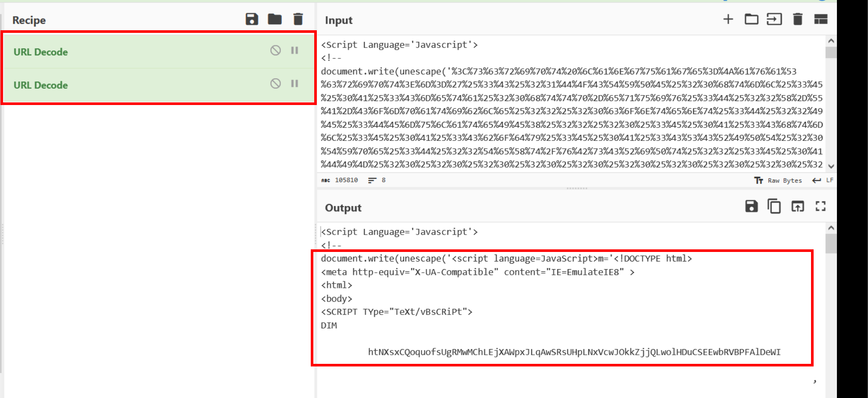Click the 'Recipe' panel title
The width and height of the screenshot is (868, 398).
pos(29,20)
